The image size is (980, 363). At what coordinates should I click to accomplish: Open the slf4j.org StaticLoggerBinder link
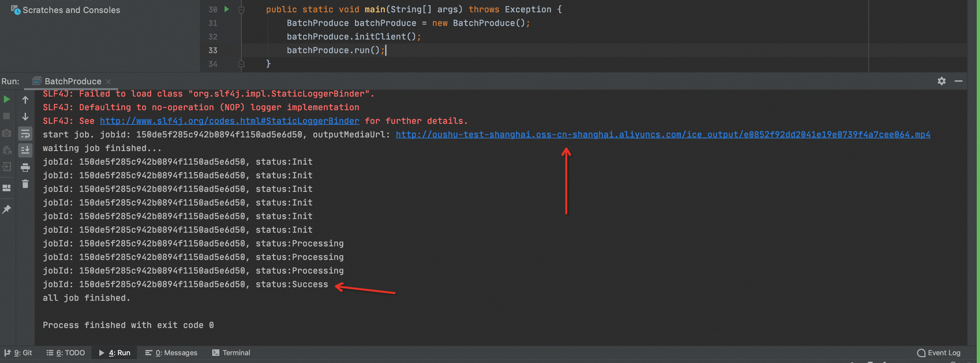[x=229, y=121]
